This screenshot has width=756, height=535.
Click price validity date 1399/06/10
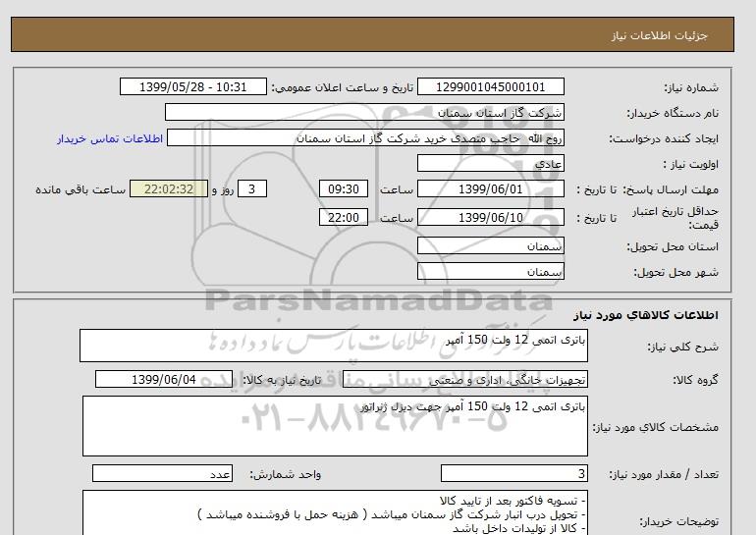490,217
